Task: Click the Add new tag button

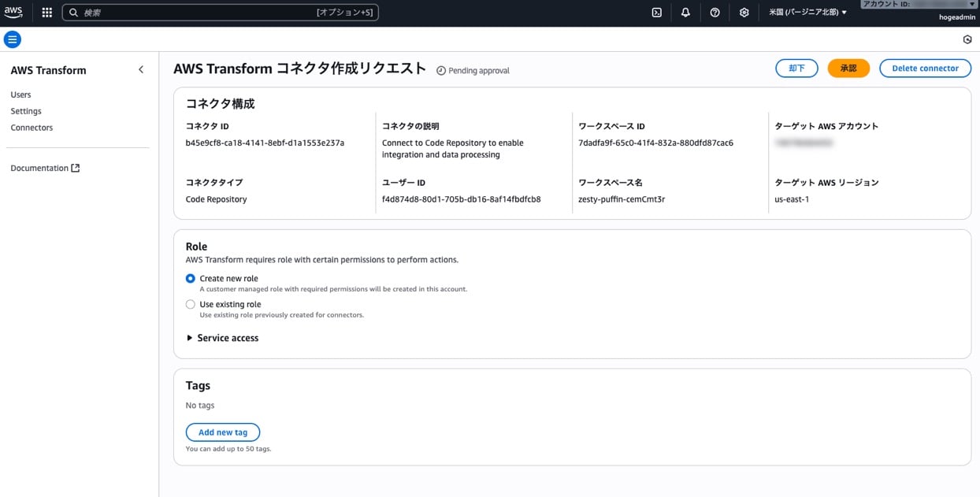Action: point(223,432)
